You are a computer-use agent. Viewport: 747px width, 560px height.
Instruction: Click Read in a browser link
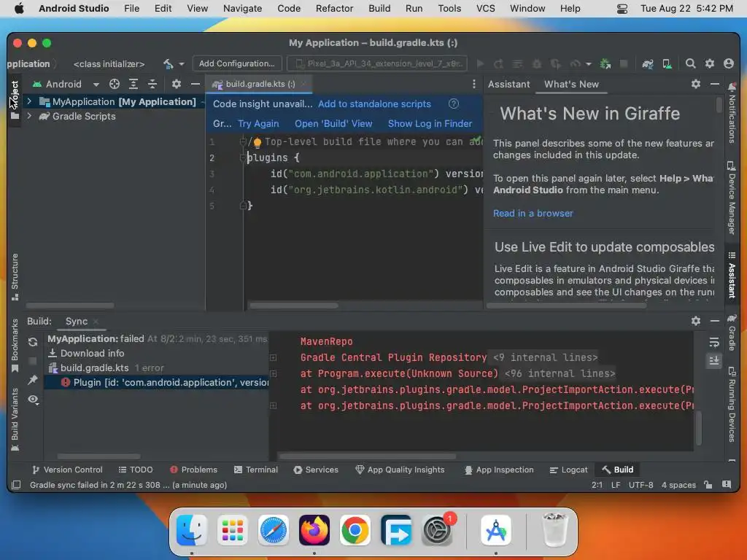(533, 214)
